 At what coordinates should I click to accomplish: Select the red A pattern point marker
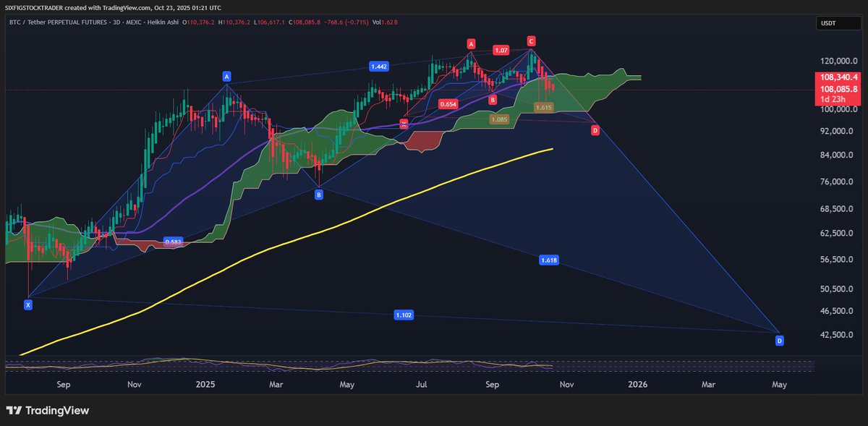click(x=471, y=43)
